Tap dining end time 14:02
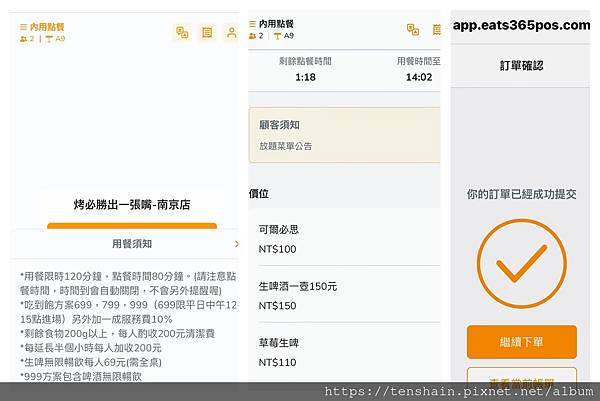600x401 pixels. coord(419,77)
